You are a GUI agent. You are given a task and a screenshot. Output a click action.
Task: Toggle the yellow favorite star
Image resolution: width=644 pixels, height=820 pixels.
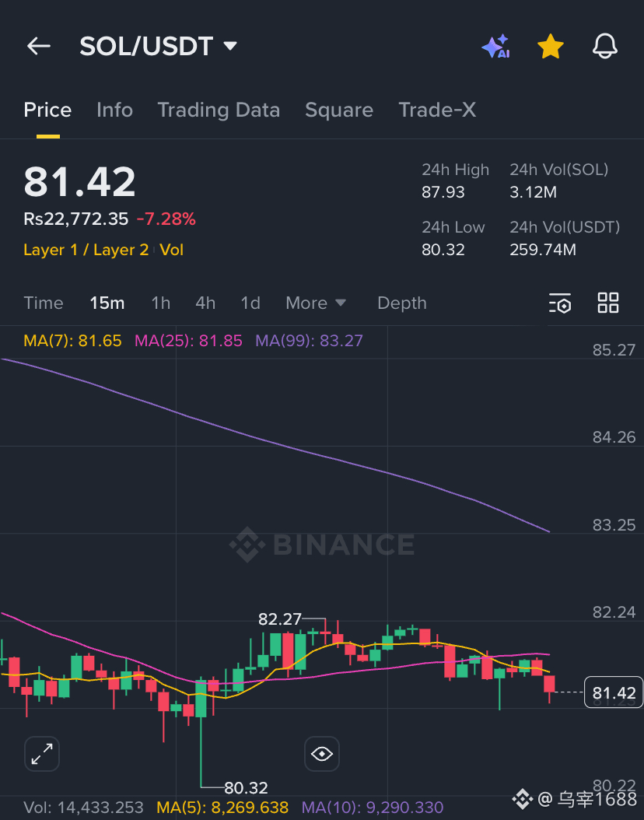click(x=551, y=46)
